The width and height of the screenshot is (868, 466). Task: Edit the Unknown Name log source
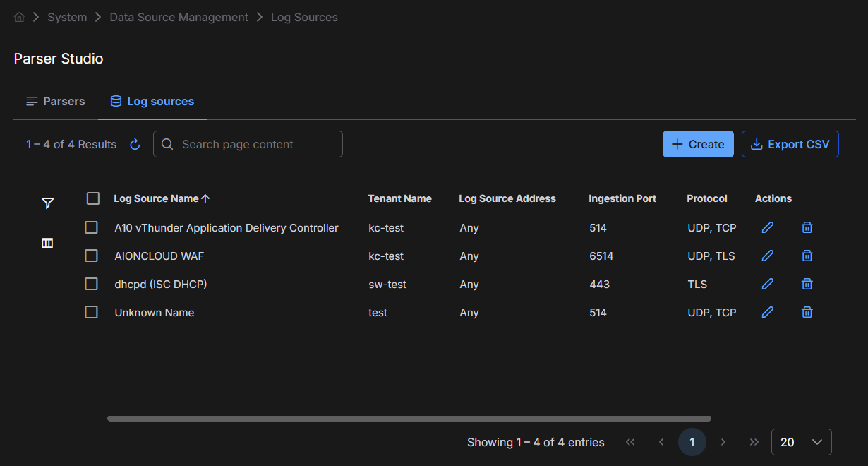[x=768, y=312]
